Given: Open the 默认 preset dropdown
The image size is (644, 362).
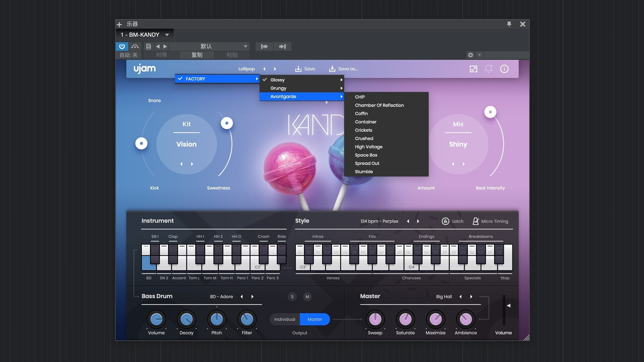Looking at the screenshot, I should 210,46.
